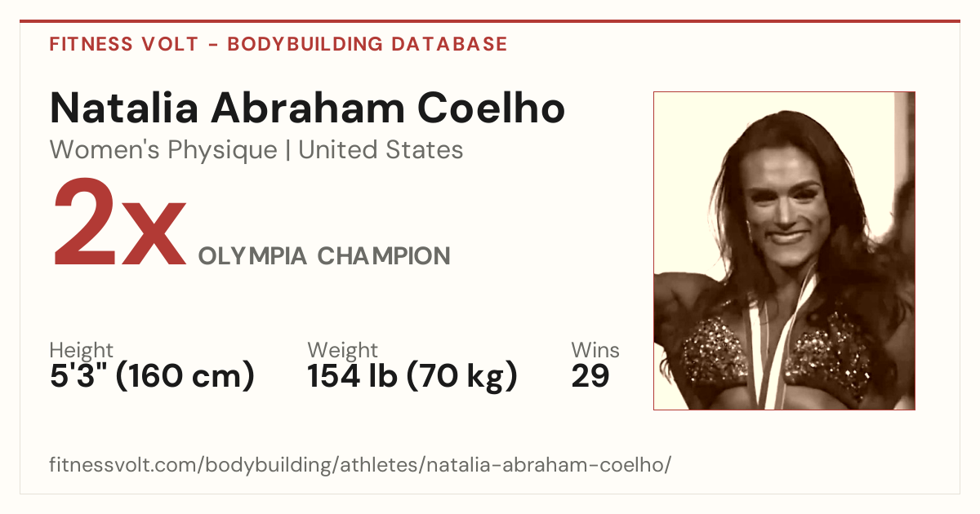Click the Weight label

[x=342, y=351]
